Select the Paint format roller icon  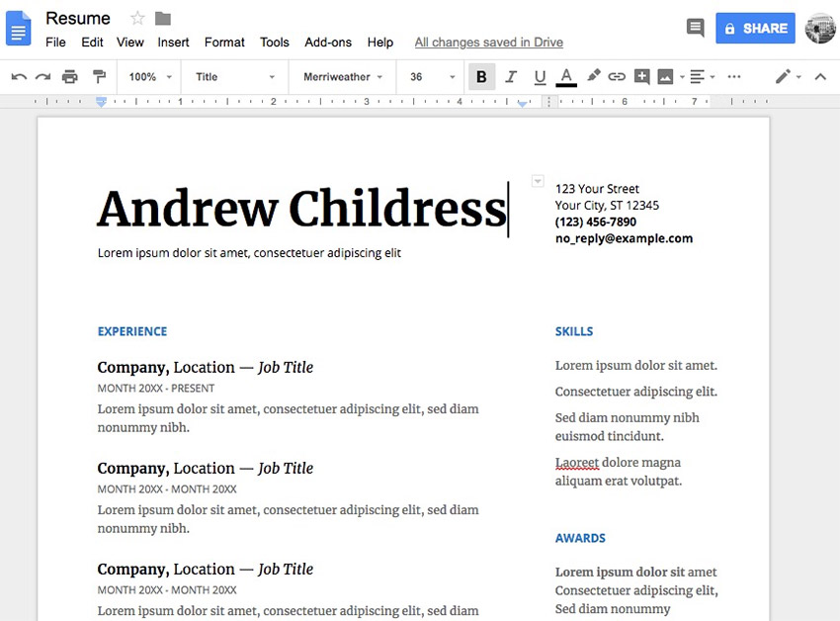[x=98, y=77]
